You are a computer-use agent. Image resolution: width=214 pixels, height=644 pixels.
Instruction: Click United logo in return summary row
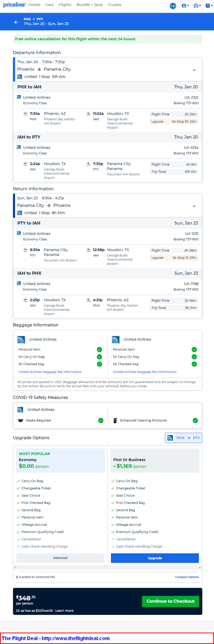click(19, 213)
